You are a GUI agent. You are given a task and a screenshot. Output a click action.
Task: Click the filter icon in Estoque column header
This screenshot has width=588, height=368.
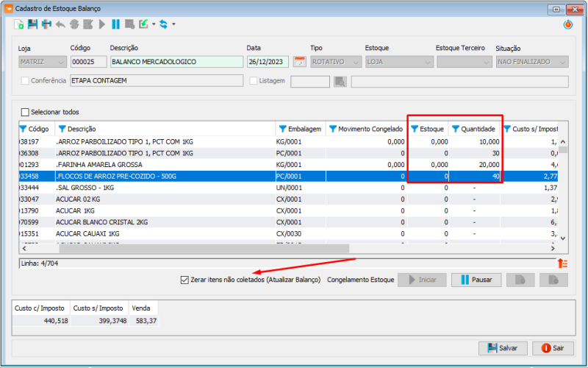tap(415, 129)
